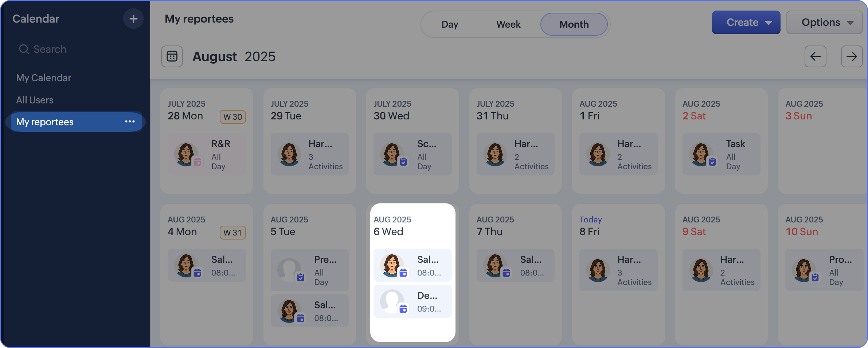
Task: Open My reportees three-dots menu
Action: [x=130, y=122]
